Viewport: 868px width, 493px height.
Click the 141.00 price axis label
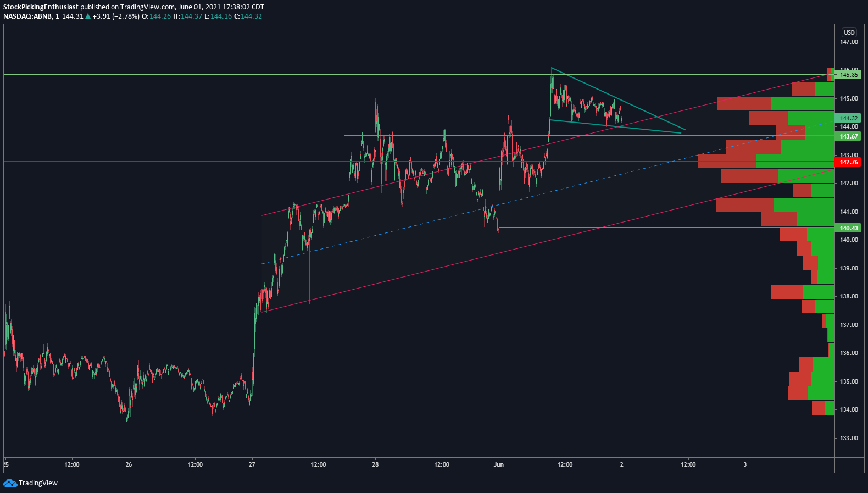click(849, 212)
